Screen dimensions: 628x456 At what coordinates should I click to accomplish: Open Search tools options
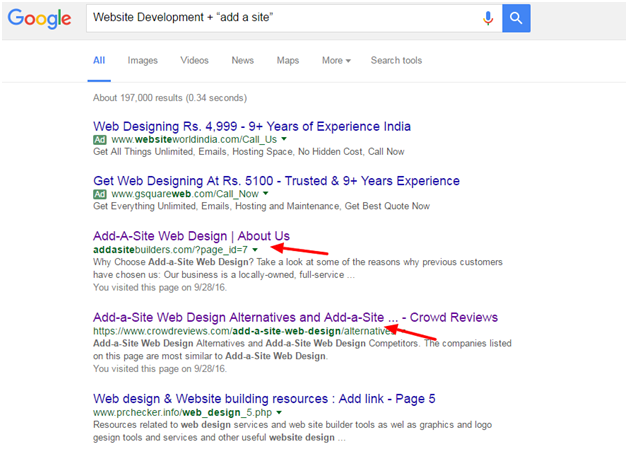click(x=398, y=60)
